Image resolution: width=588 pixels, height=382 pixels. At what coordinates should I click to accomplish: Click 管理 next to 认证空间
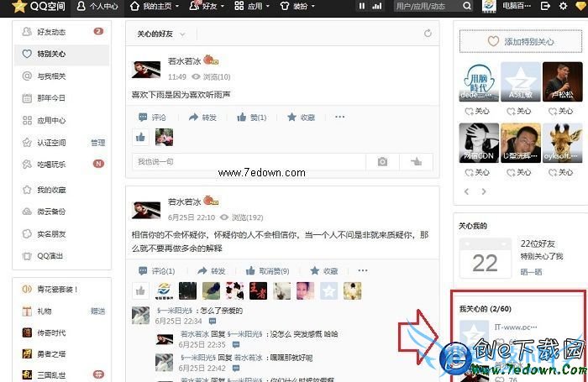tap(98, 143)
